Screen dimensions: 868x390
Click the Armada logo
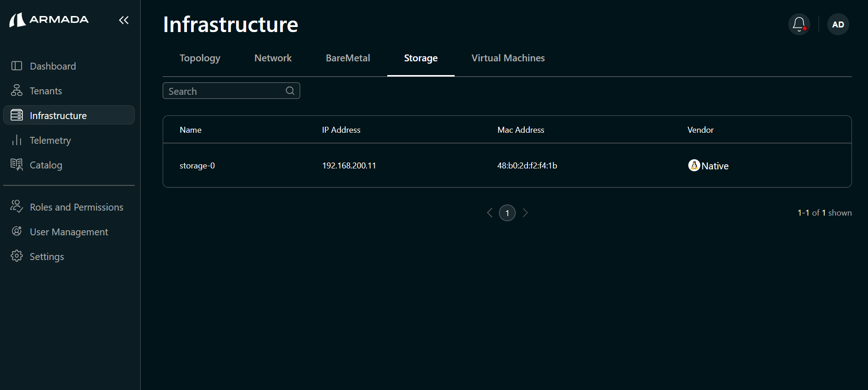click(x=49, y=20)
